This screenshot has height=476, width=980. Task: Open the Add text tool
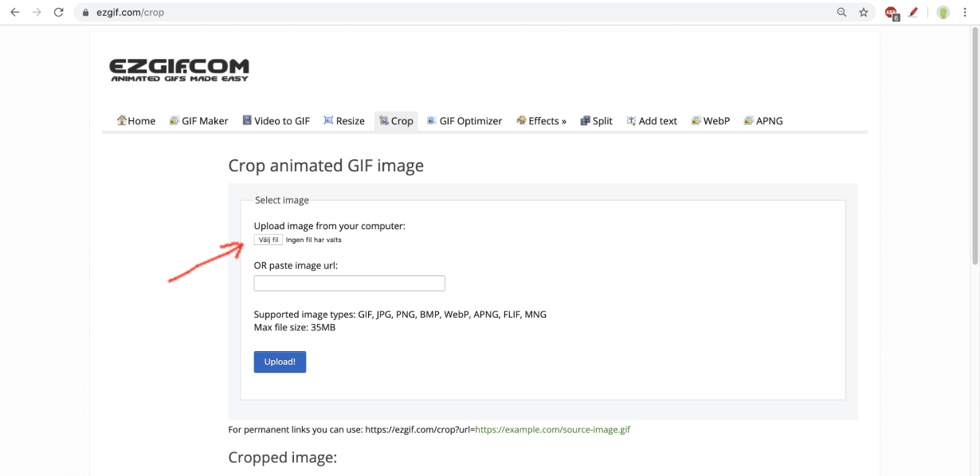click(652, 121)
